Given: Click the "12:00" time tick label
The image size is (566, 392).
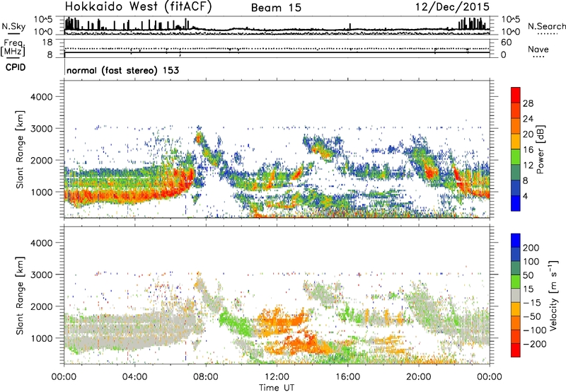Looking at the screenshot, I should 277,377.
